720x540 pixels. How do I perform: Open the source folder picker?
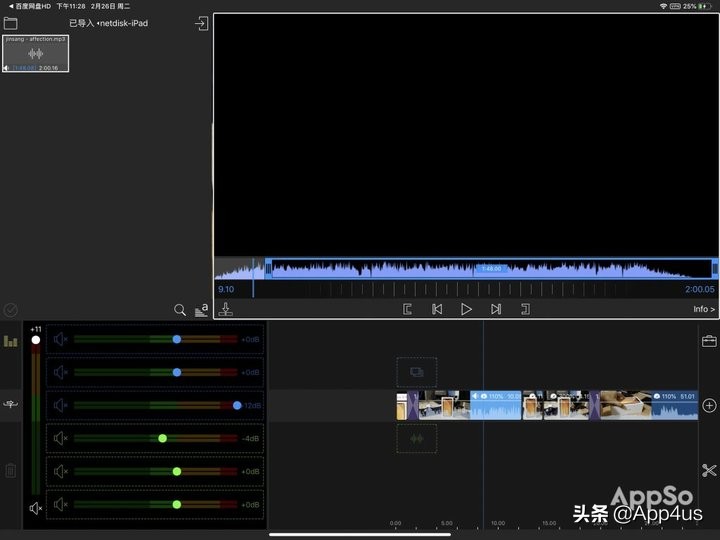click(11, 23)
